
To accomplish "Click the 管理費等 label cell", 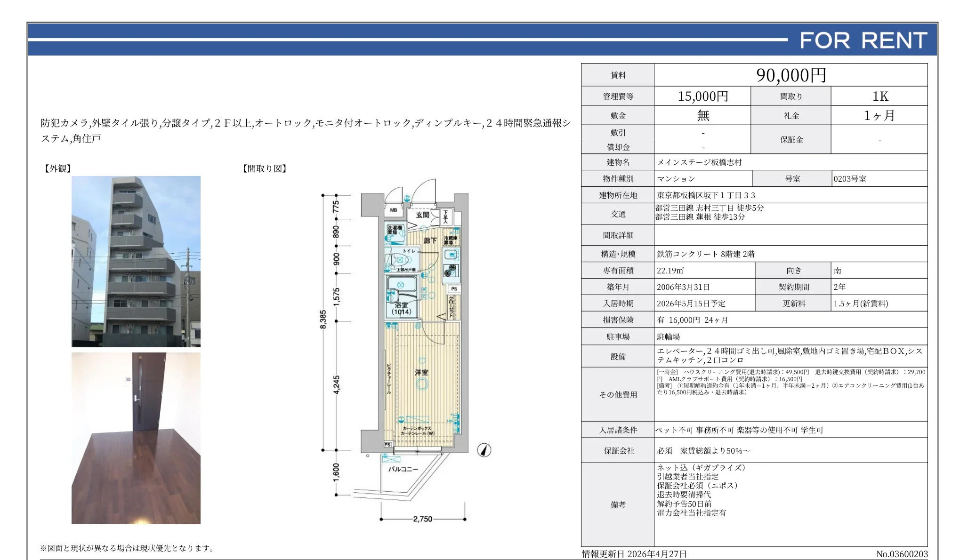I will pyautogui.click(x=618, y=96).
